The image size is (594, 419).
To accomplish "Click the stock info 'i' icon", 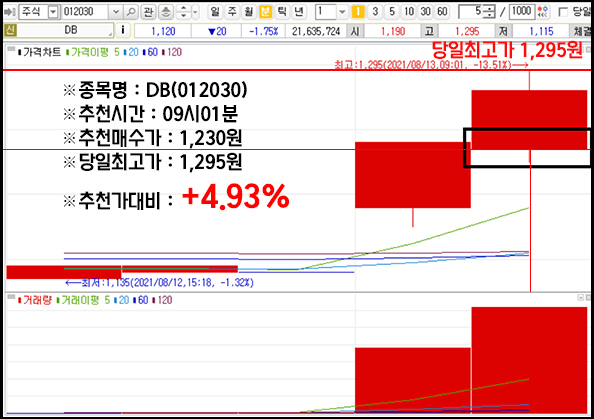I will [x=123, y=30].
